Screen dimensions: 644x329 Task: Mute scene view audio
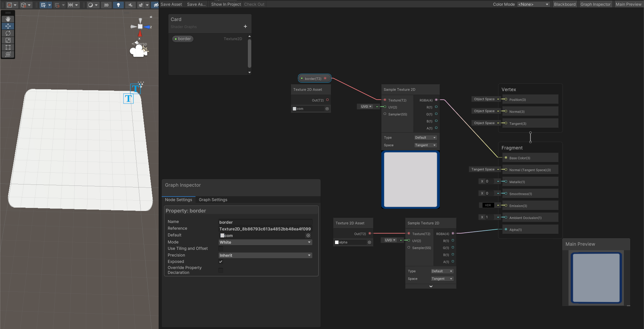(x=130, y=5)
